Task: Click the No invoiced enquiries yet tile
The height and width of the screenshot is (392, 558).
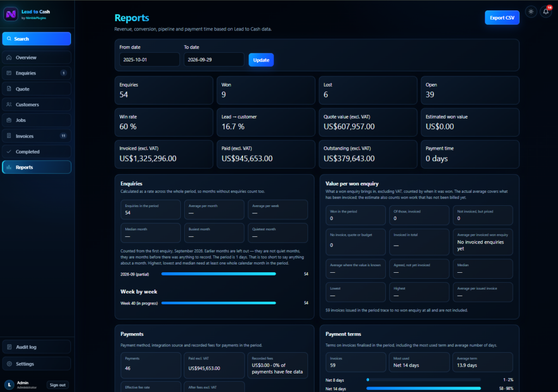Action: pos(482,242)
